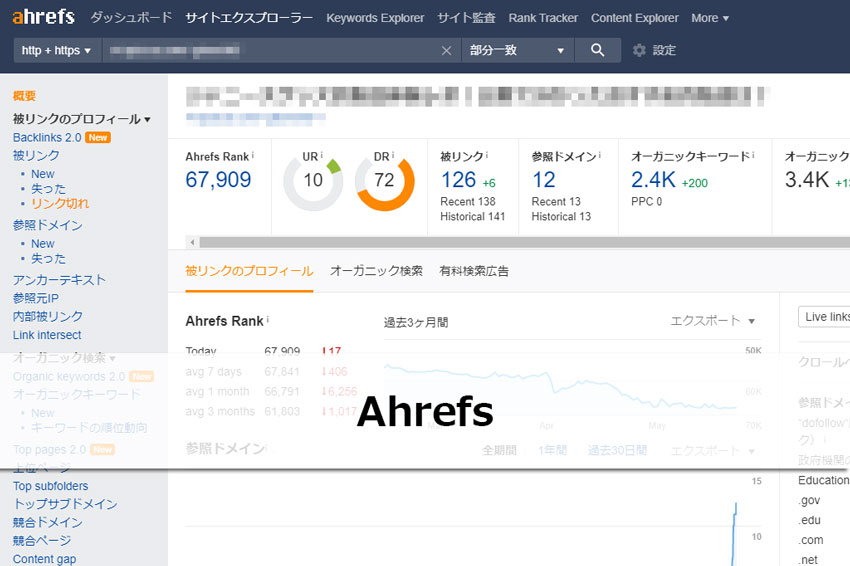The height and width of the screenshot is (566, 850).
Task: Open Content Explorer
Action: point(634,18)
